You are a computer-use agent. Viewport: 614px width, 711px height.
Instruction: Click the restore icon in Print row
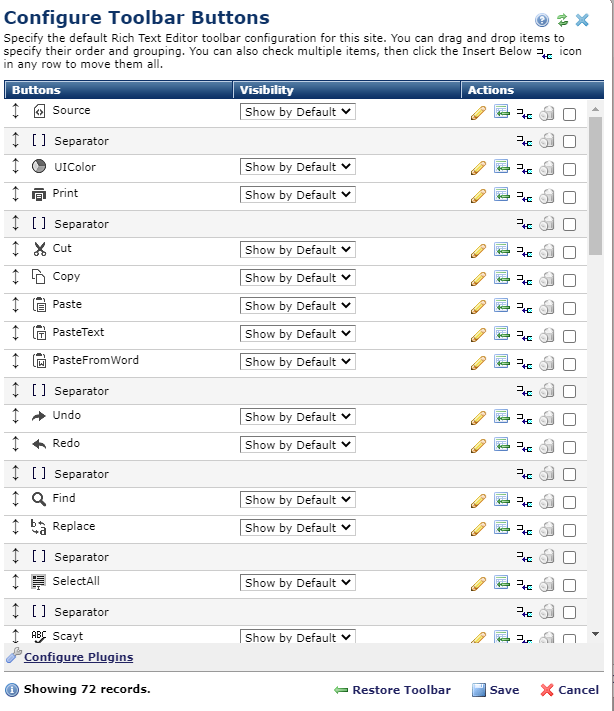point(502,195)
